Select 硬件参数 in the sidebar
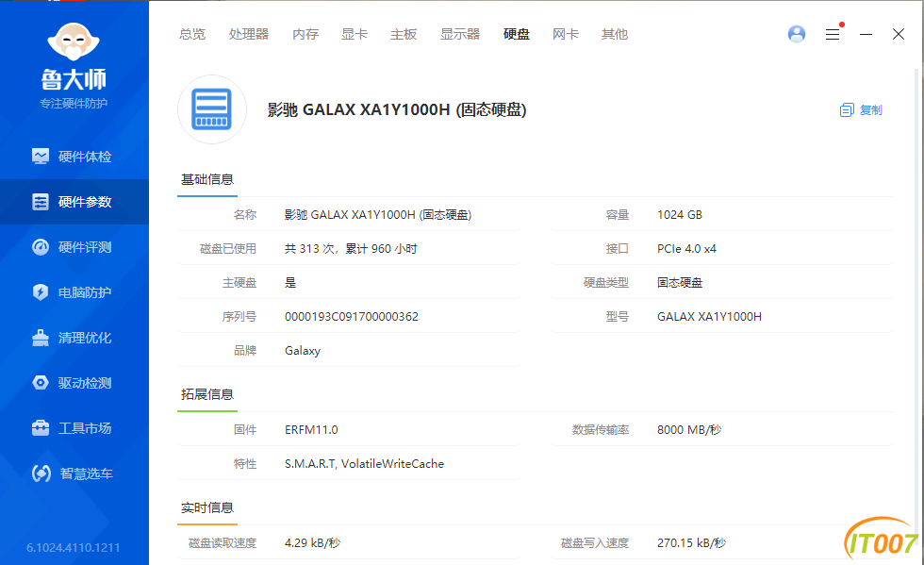 point(74,202)
